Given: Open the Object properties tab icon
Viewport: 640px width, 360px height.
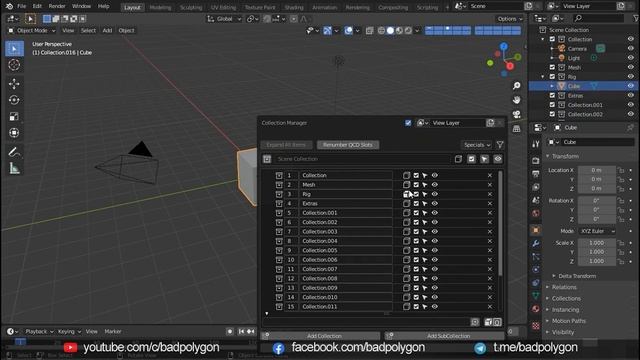Looking at the screenshot, I should click(536, 230).
